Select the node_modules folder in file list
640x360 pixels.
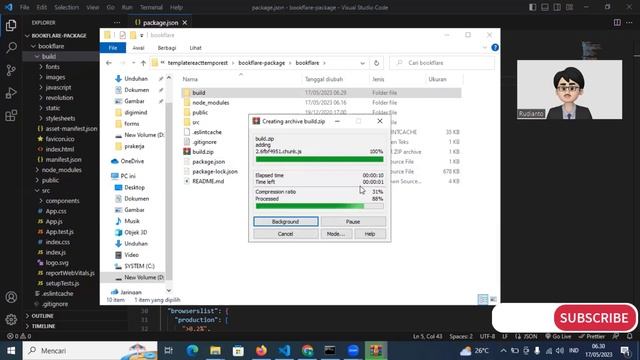pos(211,102)
